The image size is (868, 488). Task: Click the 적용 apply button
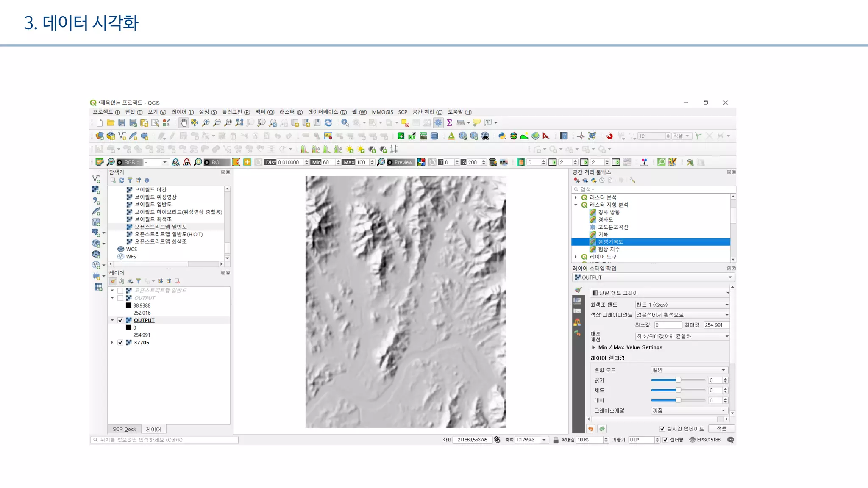click(x=721, y=429)
